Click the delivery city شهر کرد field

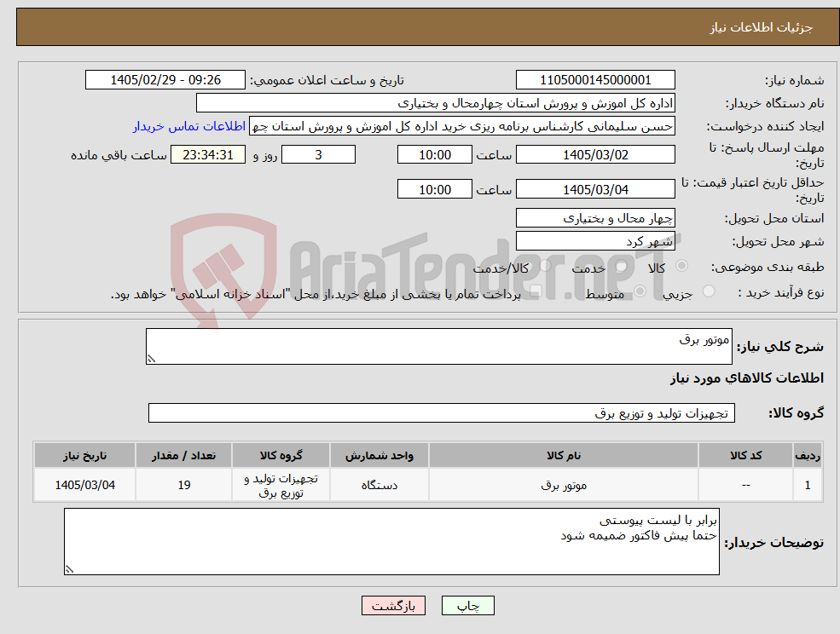595,241
